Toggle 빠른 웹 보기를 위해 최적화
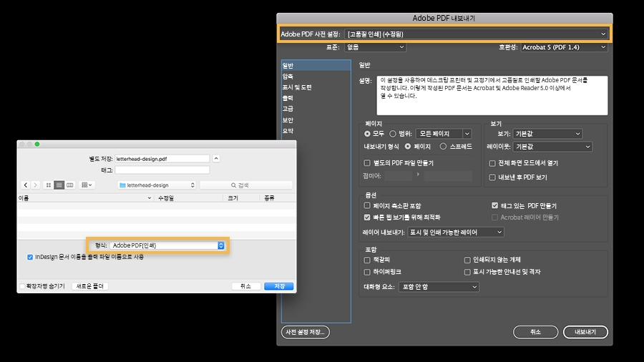644x362 pixels. [x=367, y=217]
